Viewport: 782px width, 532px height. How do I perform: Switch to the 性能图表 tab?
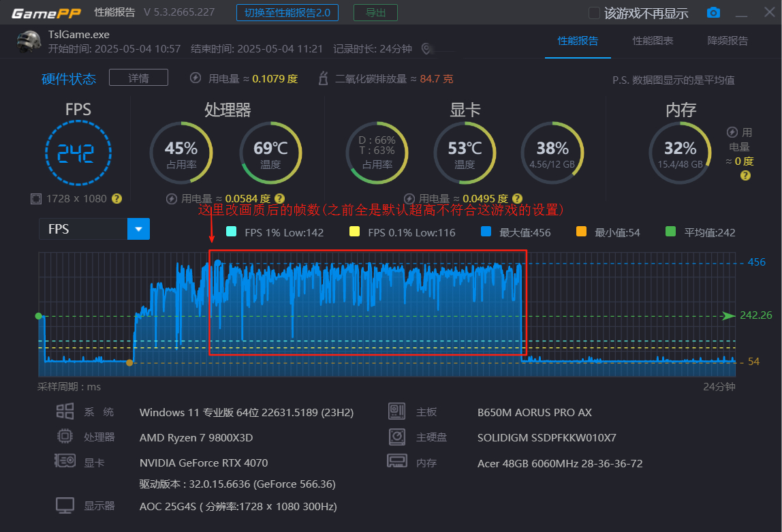pos(653,41)
